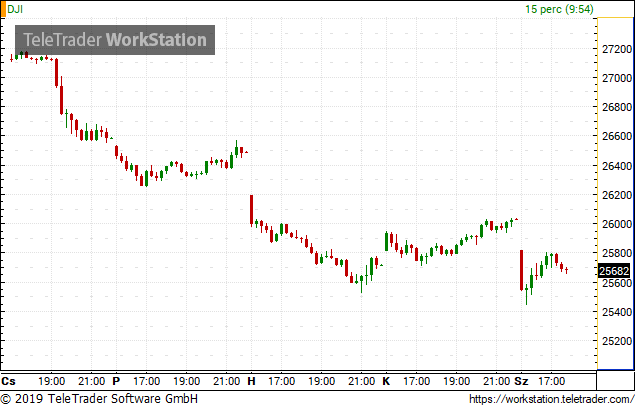The image size is (635, 408).
Task: Click the 25200 price axis label
Action: click(x=617, y=341)
